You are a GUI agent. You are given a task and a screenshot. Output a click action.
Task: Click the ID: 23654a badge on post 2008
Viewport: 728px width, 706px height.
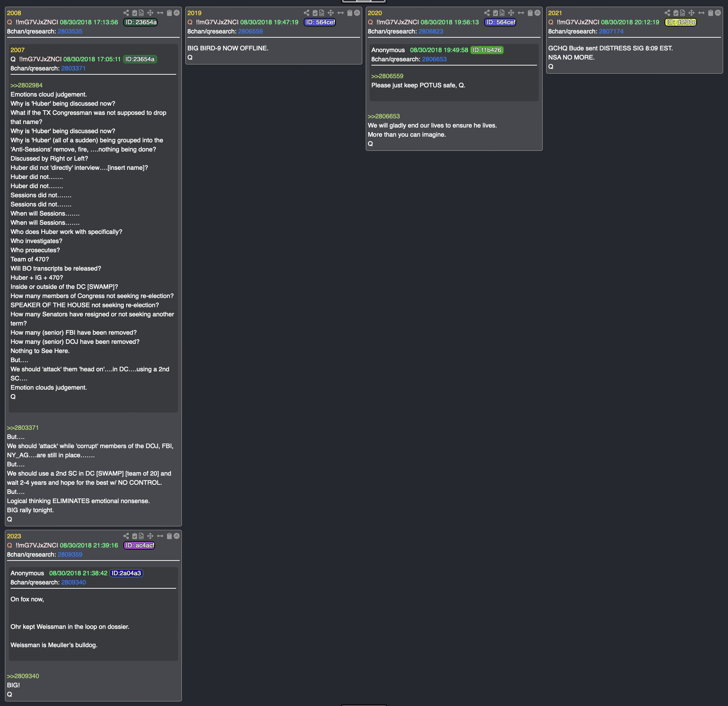[x=140, y=22]
